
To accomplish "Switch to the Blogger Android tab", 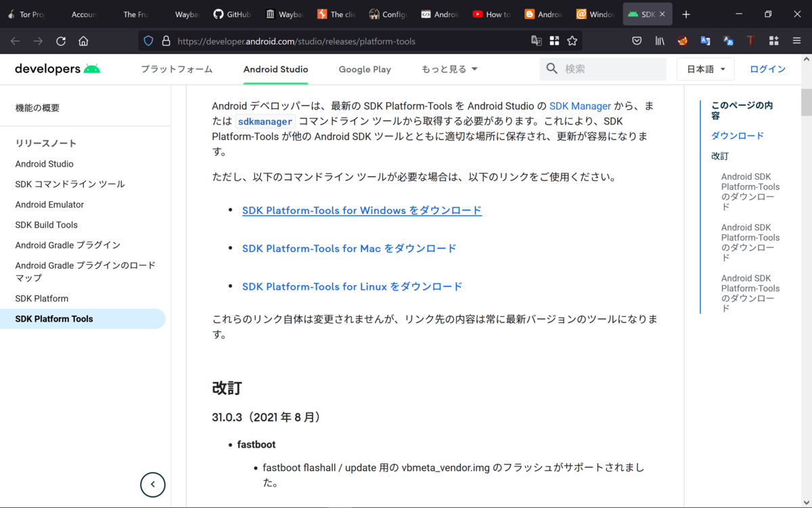I will (545, 14).
